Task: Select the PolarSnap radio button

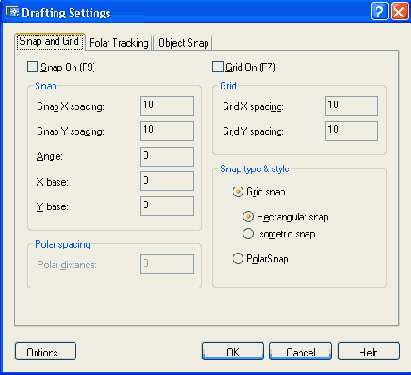Action: (238, 258)
